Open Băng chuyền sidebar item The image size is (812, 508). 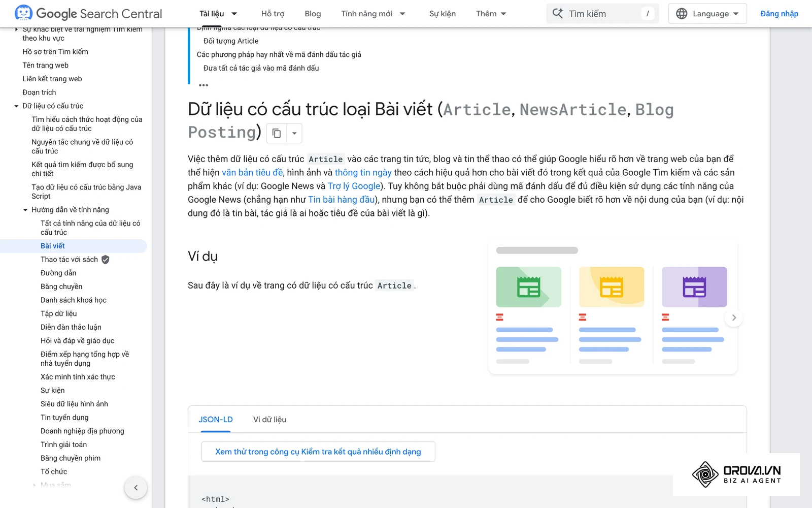[x=61, y=287]
